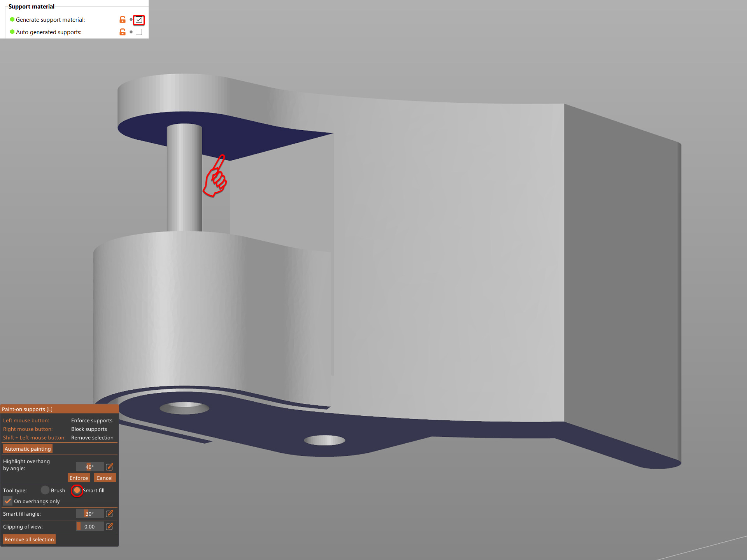Click green hexagon beside Generate support material
The image size is (747, 560).
(12, 19)
